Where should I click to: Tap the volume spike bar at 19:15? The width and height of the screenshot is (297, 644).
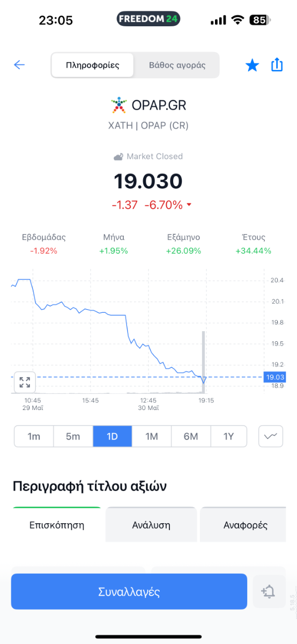pyautogui.click(x=203, y=362)
